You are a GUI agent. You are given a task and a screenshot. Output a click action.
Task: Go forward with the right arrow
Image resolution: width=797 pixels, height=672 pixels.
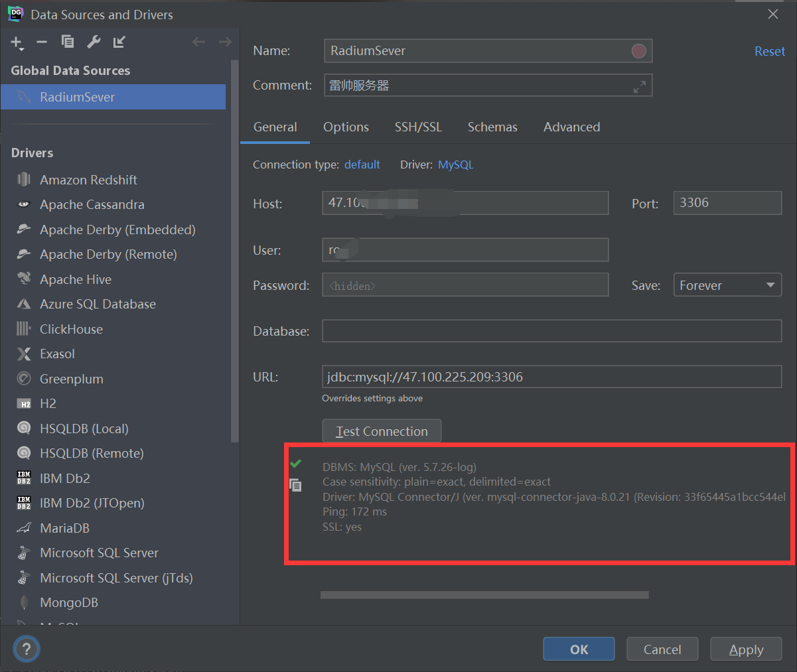pyautogui.click(x=225, y=42)
